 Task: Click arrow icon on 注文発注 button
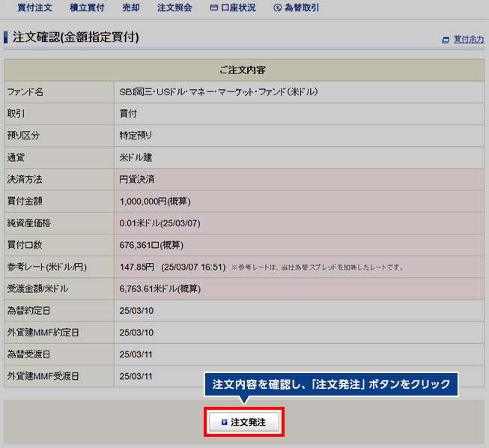[224, 422]
